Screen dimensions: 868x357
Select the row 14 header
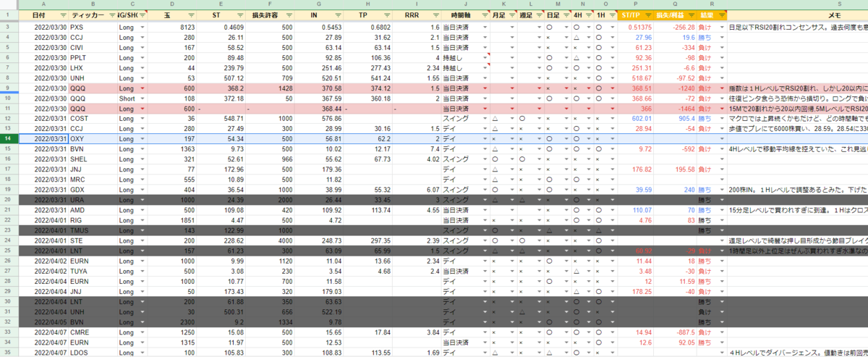click(8, 138)
